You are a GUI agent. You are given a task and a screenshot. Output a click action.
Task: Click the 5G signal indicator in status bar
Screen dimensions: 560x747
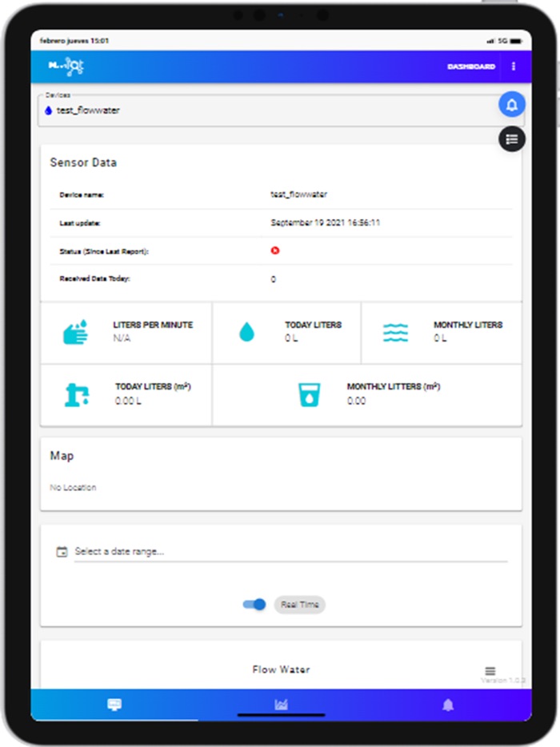[x=502, y=41]
